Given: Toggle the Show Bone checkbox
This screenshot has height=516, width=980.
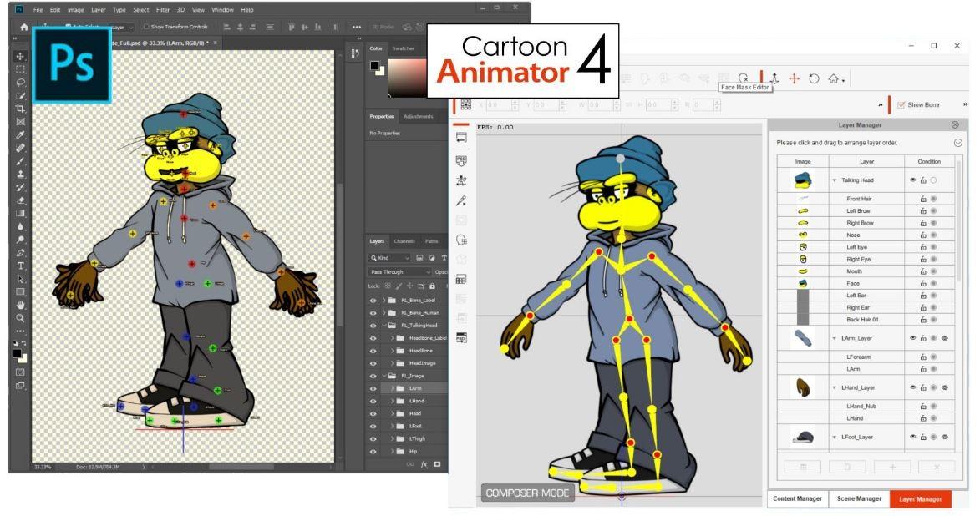Looking at the screenshot, I should [901, 105].
